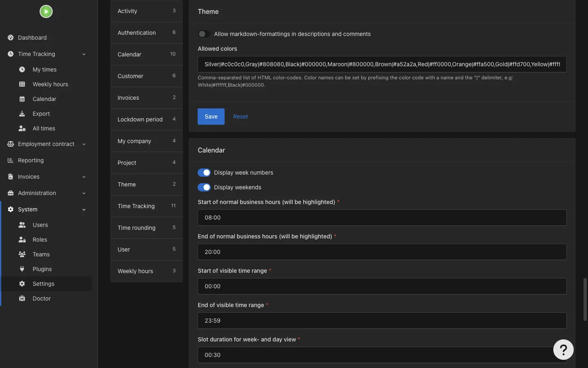This screenshot has width=588, height=368.
Task: Click the Teams group icon
Action: tap(22, 254)
